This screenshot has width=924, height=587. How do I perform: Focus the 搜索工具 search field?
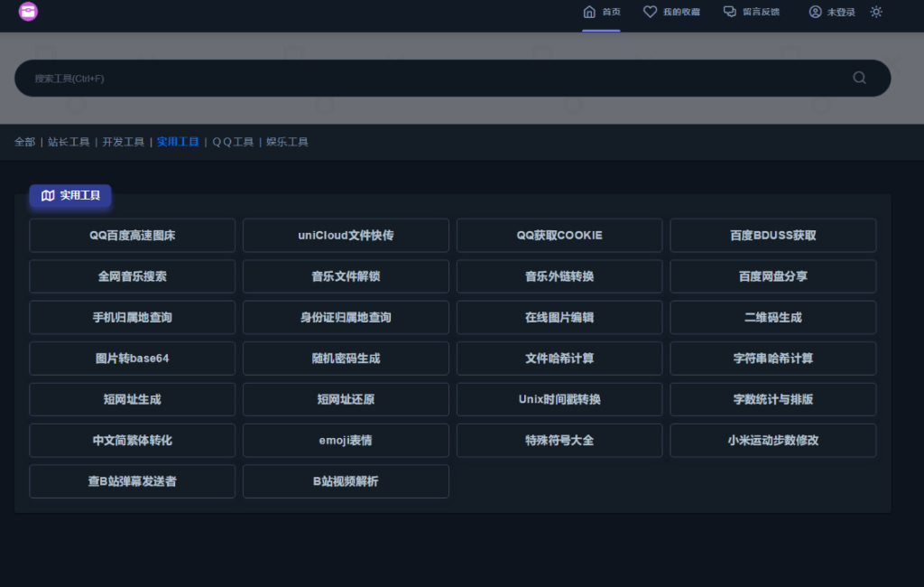452,78
